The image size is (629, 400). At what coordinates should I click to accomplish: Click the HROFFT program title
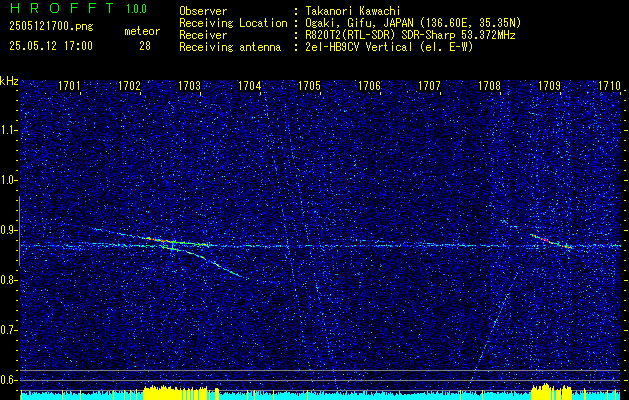61,8
